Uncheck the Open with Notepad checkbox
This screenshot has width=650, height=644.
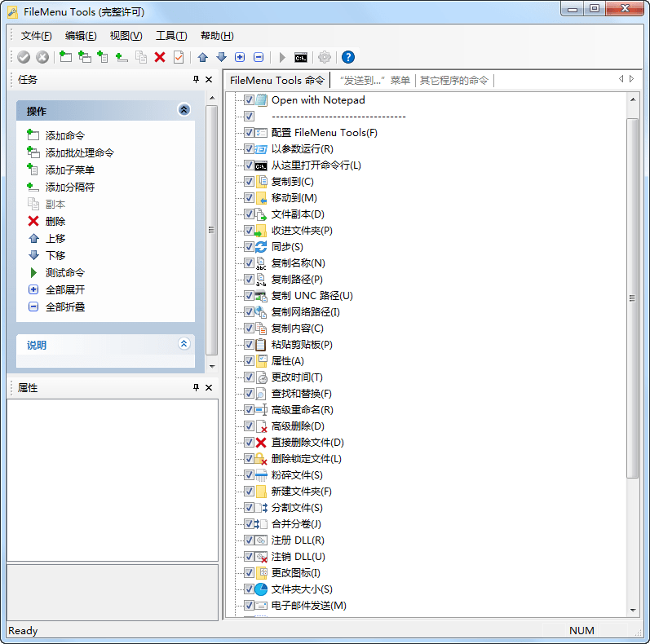[x=249, y=100]
